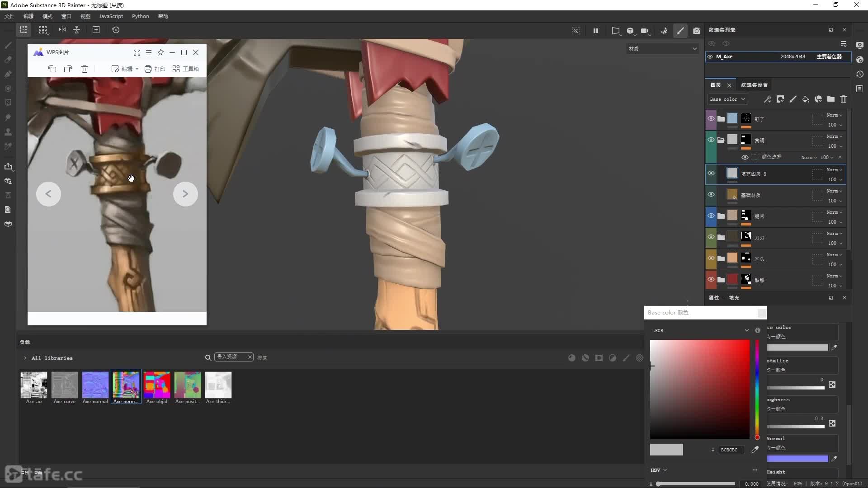Hide the 基础材质 layer
The height and width of the screenshot is (488, 868).
[711, 195]
